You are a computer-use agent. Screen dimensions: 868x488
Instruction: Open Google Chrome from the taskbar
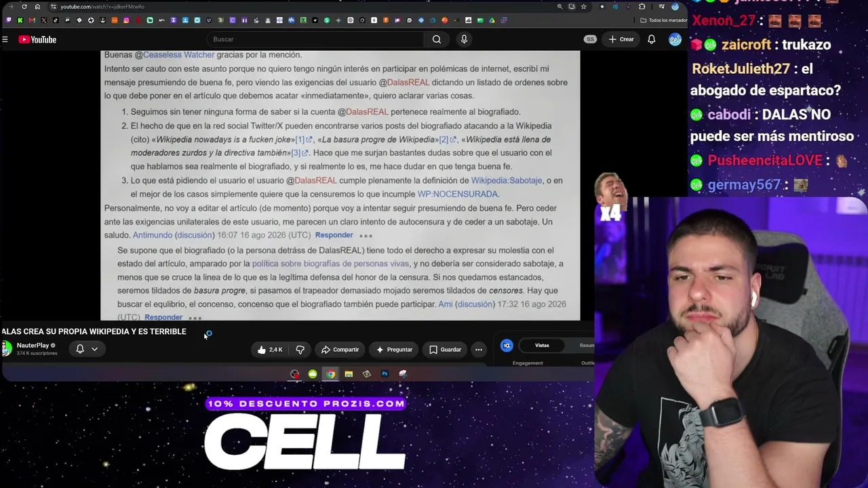click(x=330, y=374)
